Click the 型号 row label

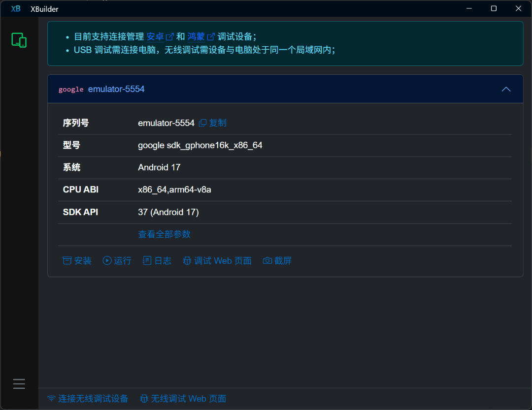click(71, 145)
